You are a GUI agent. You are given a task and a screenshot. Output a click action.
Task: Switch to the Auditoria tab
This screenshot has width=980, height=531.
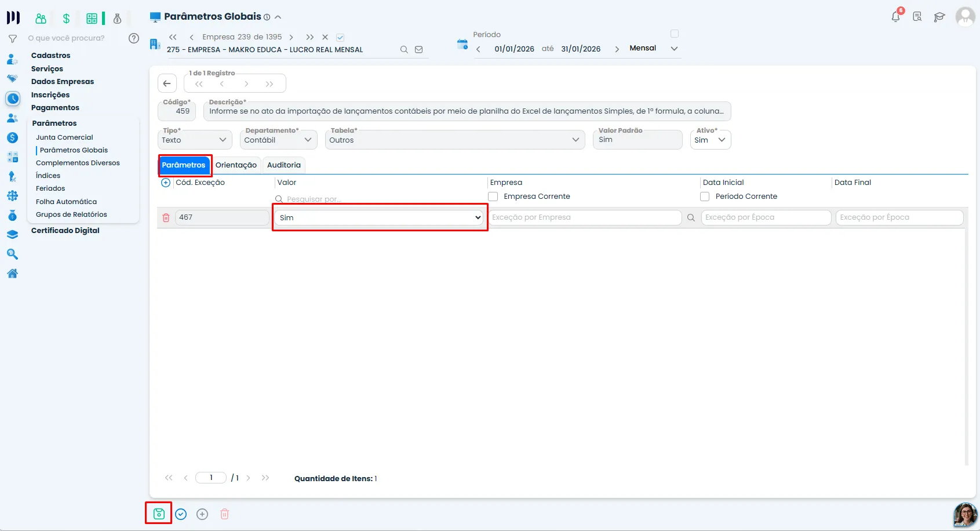click(x=284, y=165)
